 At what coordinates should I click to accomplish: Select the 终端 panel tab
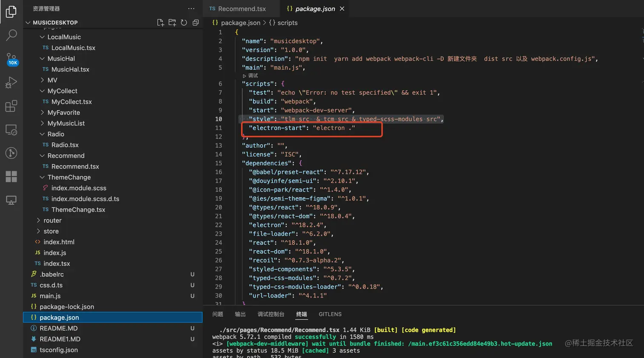(302, 314)
